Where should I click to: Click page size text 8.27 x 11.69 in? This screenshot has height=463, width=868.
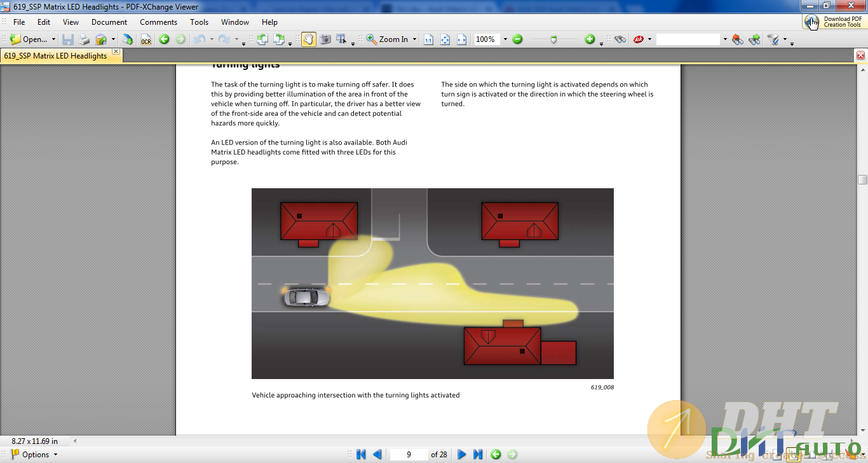(35, 441)
